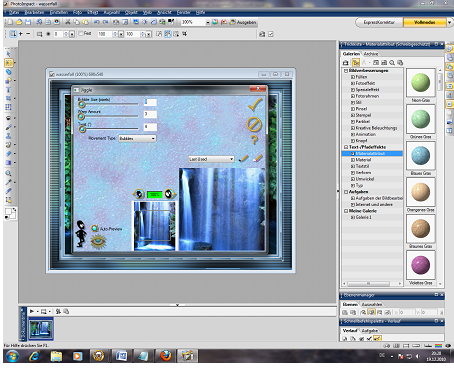Click the eye preview icon in the Jiggle dialog
Screen dimensions: 454x375
98,242
